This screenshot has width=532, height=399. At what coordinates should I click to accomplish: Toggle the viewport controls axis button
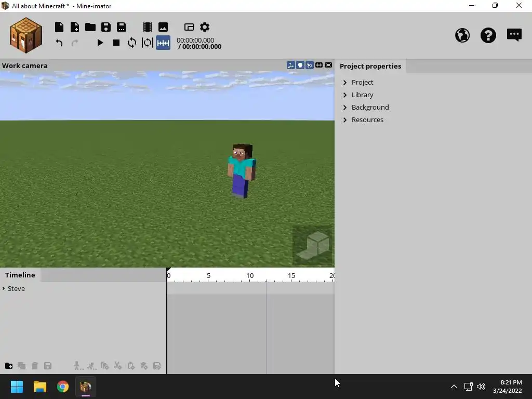click(x=291, y=65)
